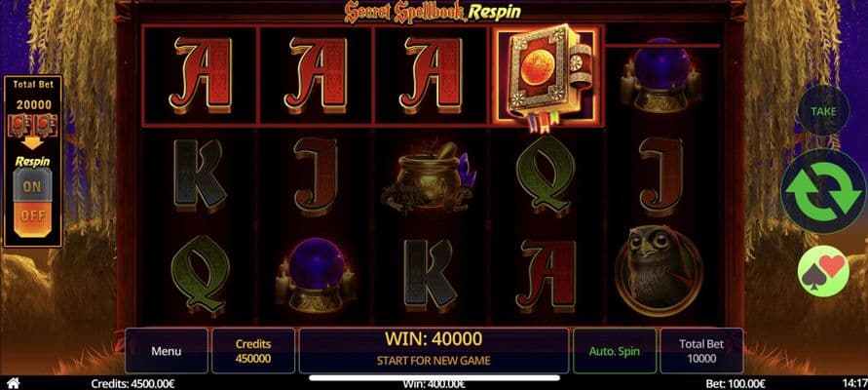Switch Respin to OFF
This screenshot has height=390, width=868.
[33, 217]
